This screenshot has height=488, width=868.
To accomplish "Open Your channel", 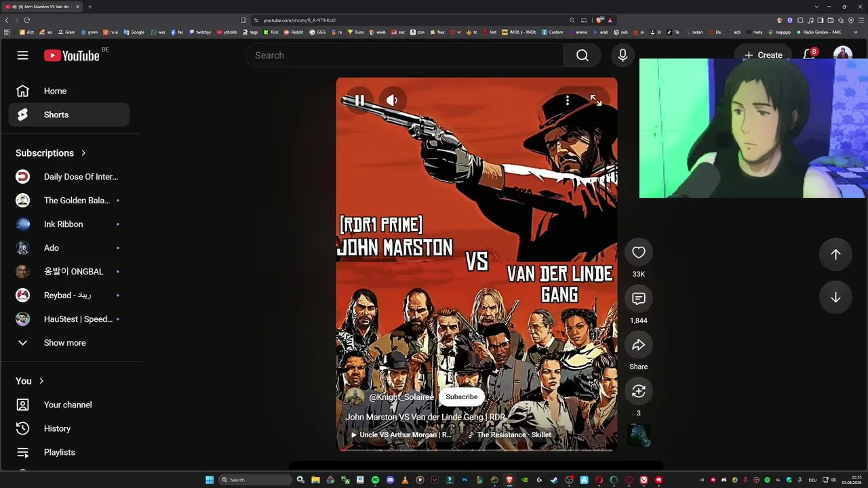I will [68, 405].
